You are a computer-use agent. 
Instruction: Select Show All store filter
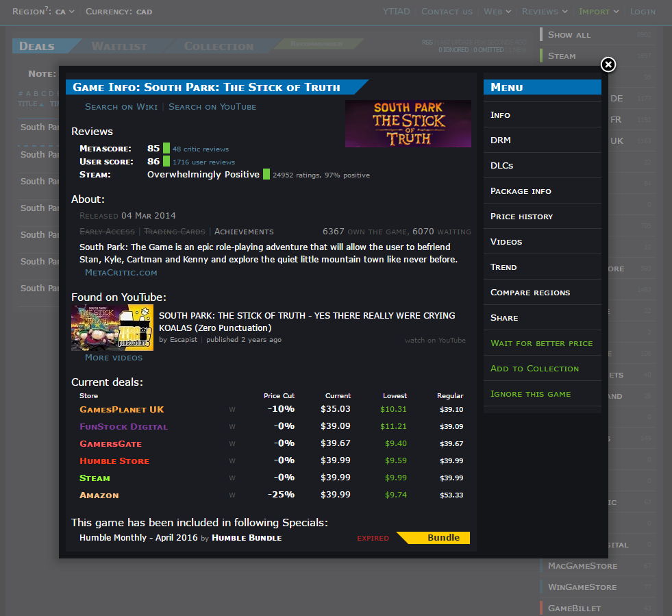tap(597, 35)
